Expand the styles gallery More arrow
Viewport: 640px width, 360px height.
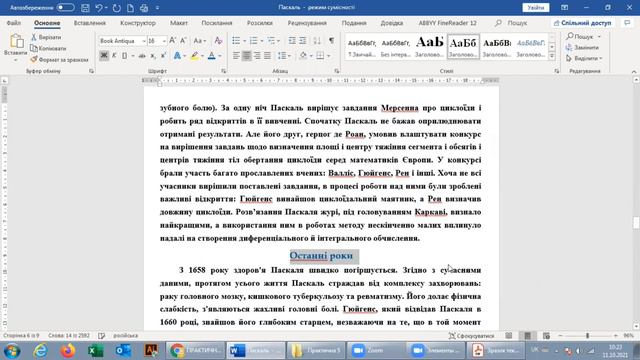[x=552, y=56]
